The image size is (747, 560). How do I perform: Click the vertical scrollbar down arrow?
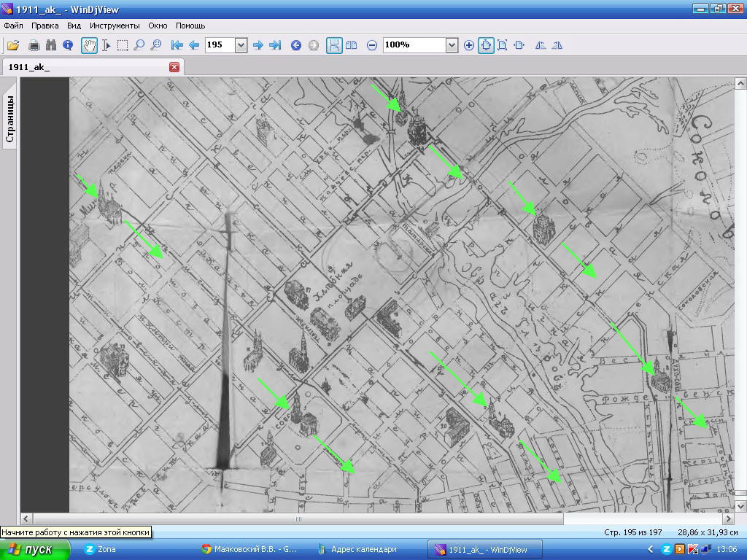[x=740, y=506]
